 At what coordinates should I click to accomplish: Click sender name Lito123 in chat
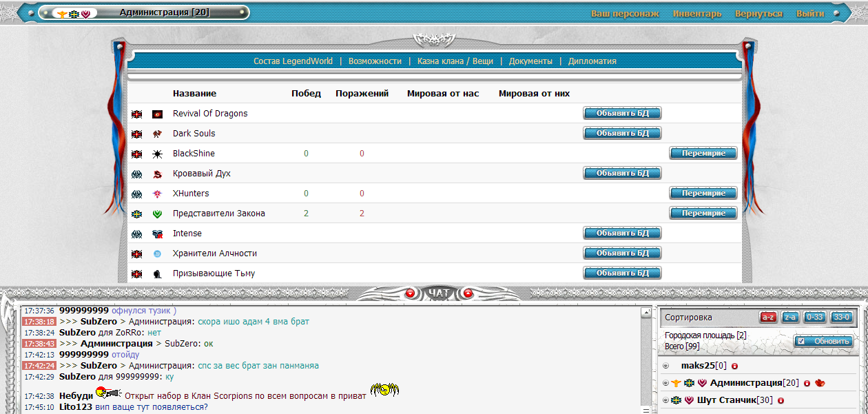[76, 407]
